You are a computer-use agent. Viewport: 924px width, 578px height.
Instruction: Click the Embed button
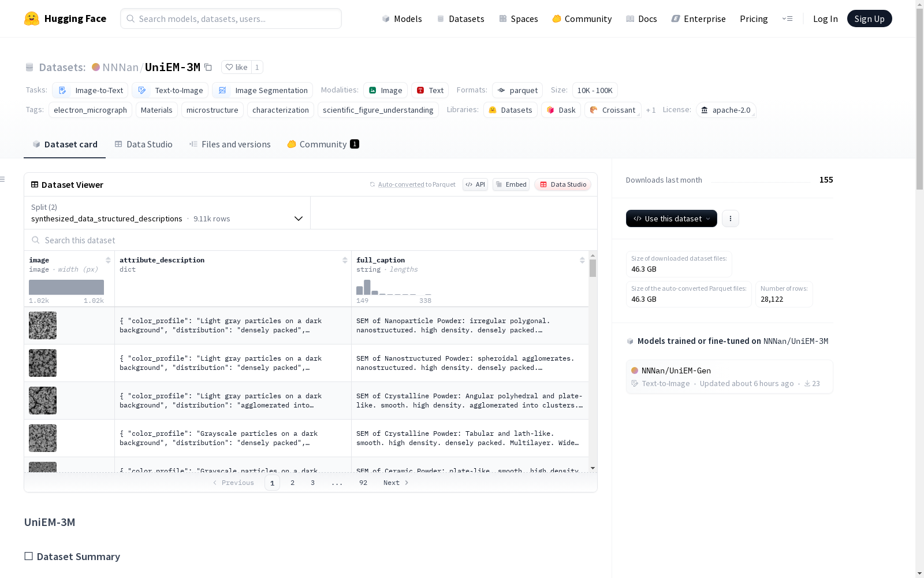(511, 184)
